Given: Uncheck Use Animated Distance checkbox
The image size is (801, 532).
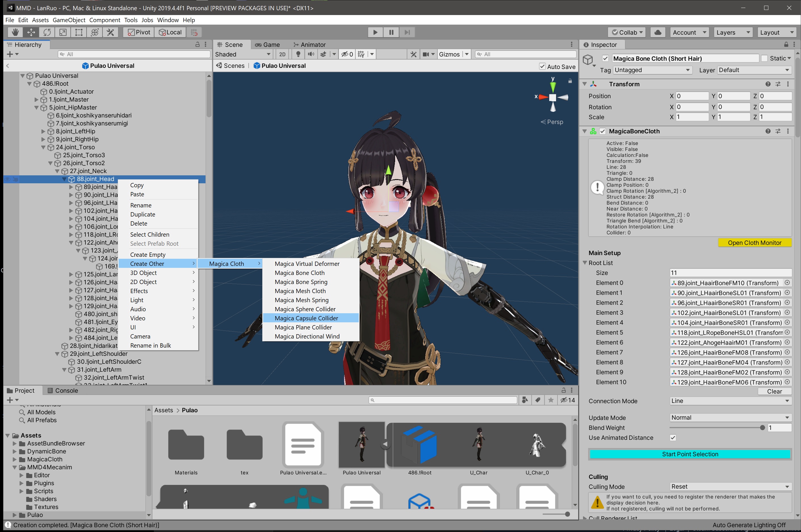Looking at the screenshot, I should 673,438.
